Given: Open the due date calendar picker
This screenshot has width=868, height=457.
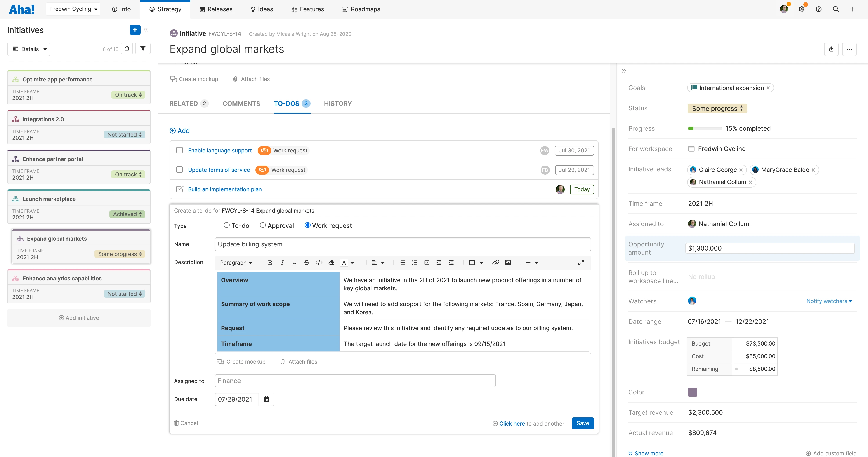Looking at the screenshot, I should (x=266, y=399).
